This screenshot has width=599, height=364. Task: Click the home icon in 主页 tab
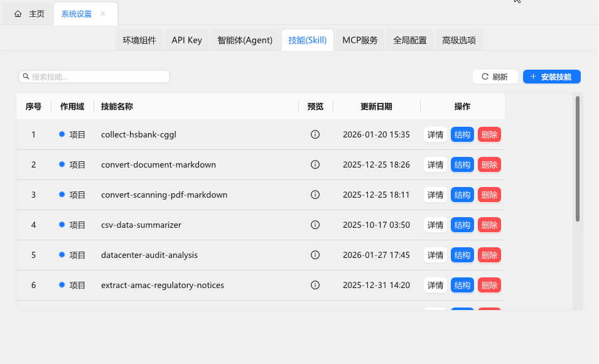[18, 14]
